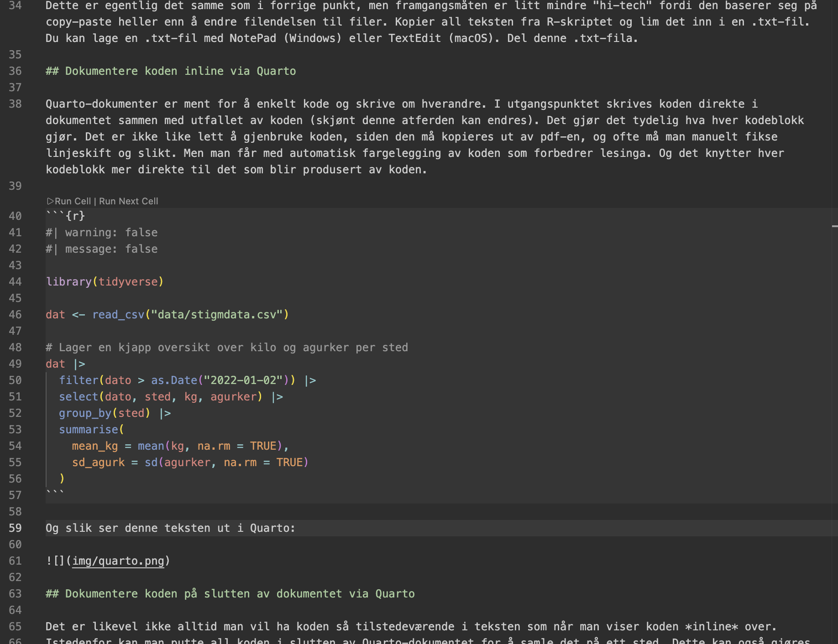The height and width of the screenshot is (644, 838).
Task: Click the group_by function call
Action: tap(85, 413)
